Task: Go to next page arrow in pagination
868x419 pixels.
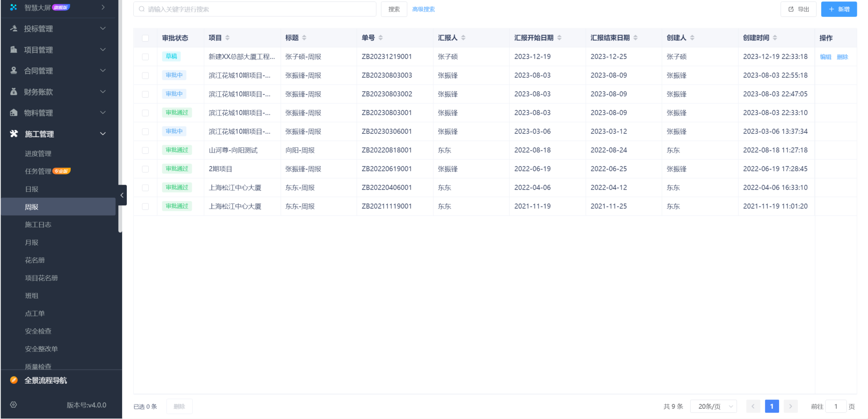Action: pyautogui.click(x=790, y=406)
